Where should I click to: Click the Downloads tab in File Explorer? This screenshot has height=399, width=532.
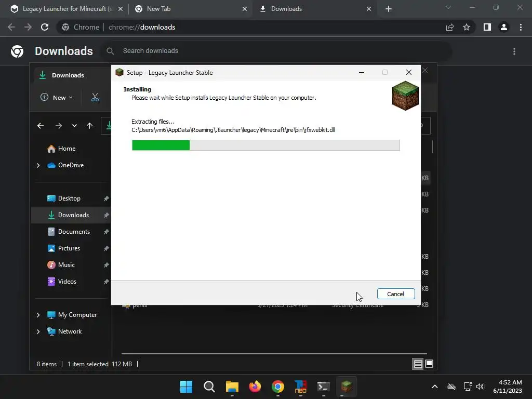tap(68, 75)
